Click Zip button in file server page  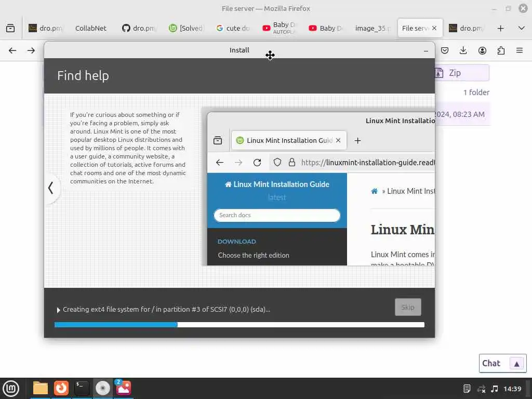pos(462,73)
